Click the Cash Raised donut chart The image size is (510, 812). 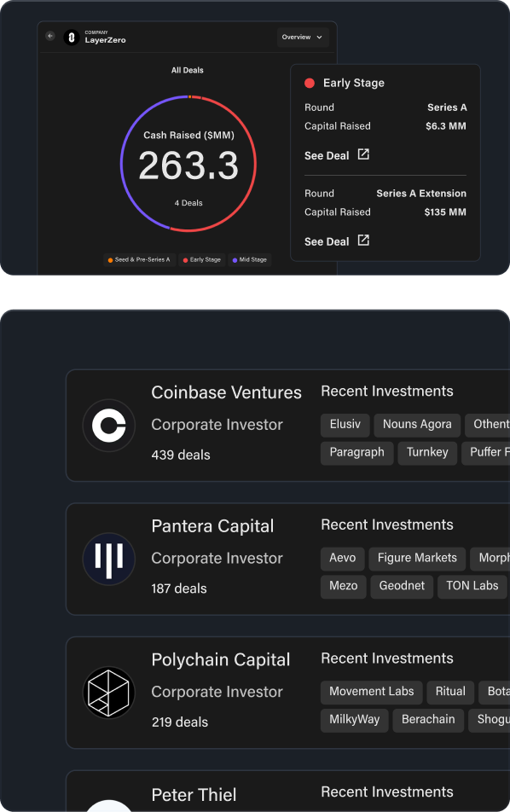click(x=188, y=163)
